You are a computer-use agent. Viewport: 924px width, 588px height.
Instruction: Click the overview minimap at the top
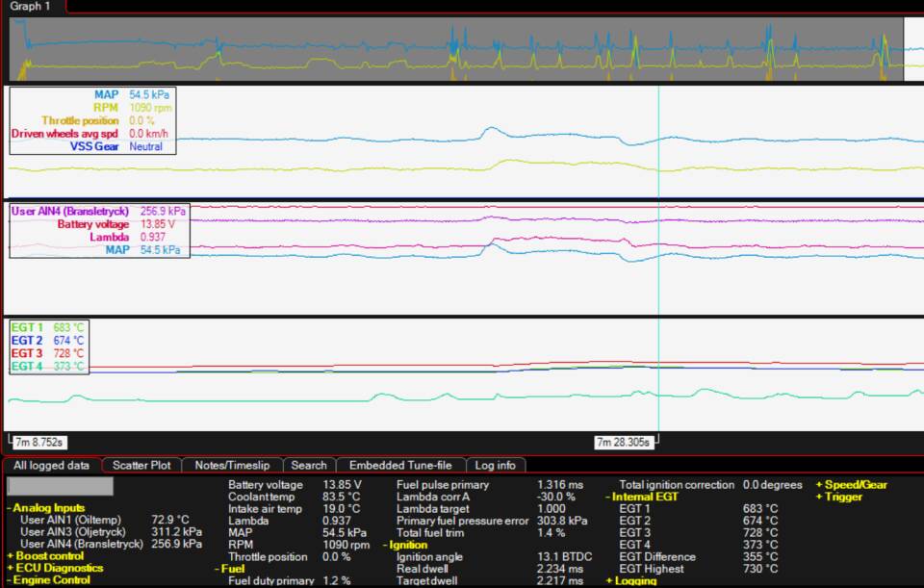coord(456,49)
